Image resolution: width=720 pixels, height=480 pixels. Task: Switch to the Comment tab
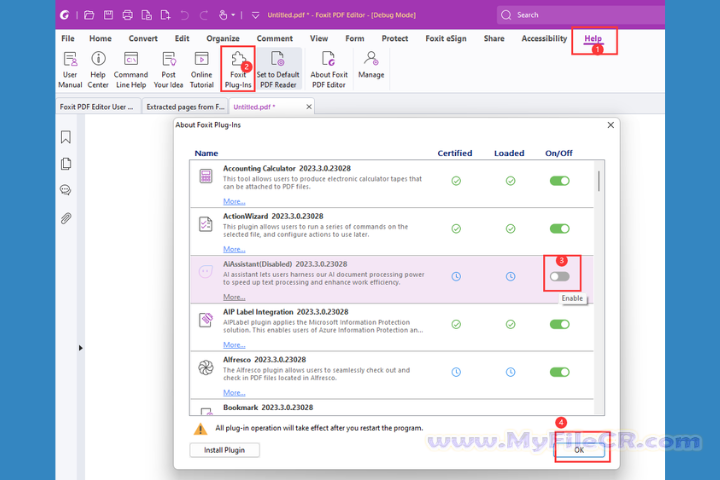[275, 39]
